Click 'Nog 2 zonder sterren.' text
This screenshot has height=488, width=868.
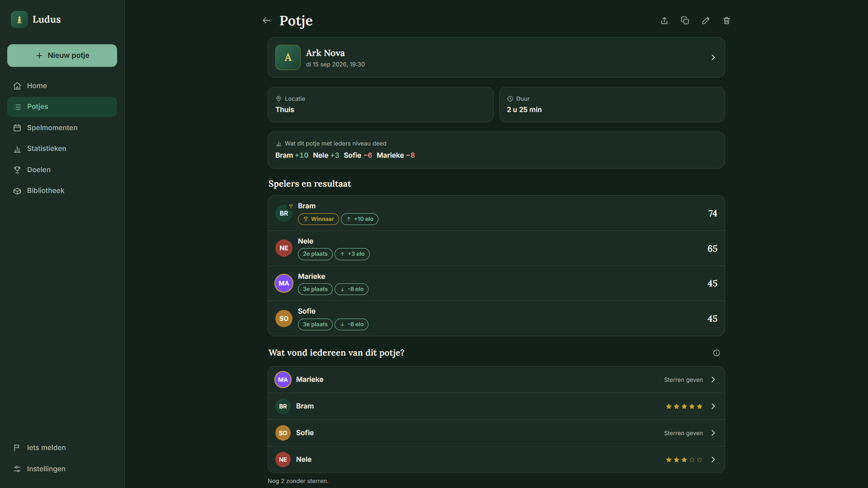click(x=298, y=481)
